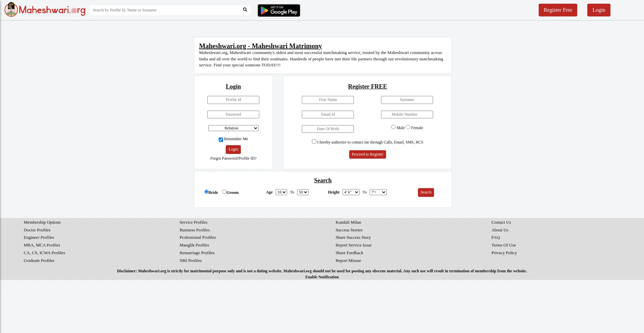This screenshot has width=644, height=333.
Task: Open the Google Play badge
Action: [279, 10]
